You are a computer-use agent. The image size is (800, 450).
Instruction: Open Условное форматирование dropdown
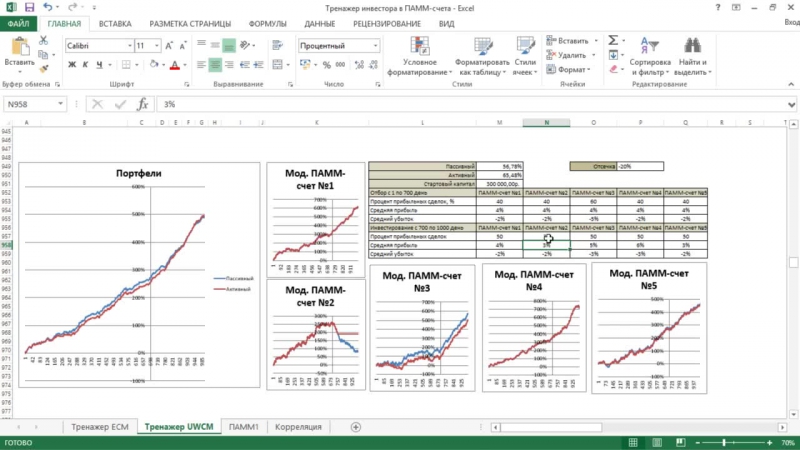point(420,56)
